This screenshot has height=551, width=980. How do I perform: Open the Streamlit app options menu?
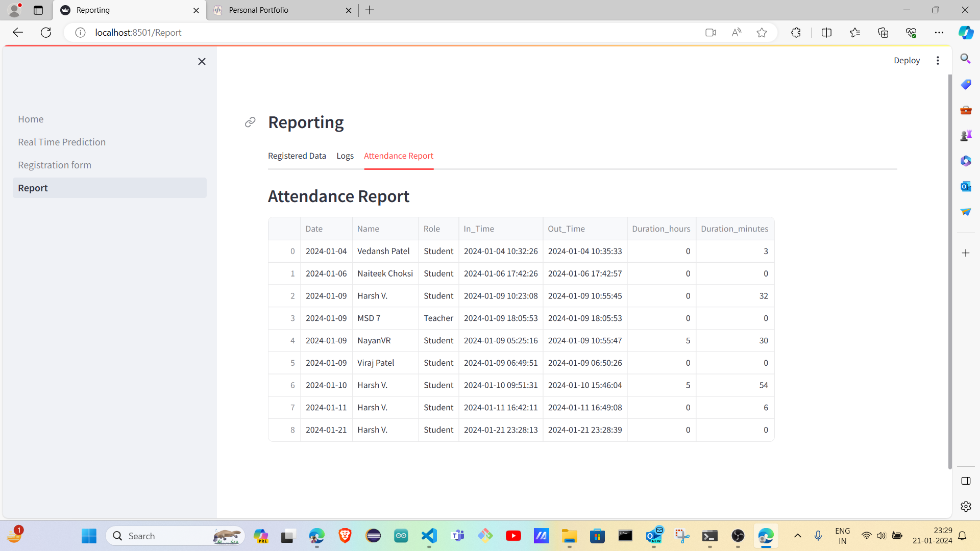coord(938,60)
